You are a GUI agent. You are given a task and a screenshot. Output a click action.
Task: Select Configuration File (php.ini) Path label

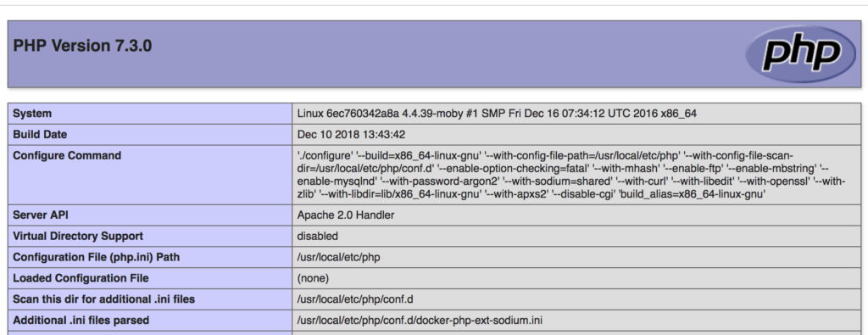click(97, 257)
